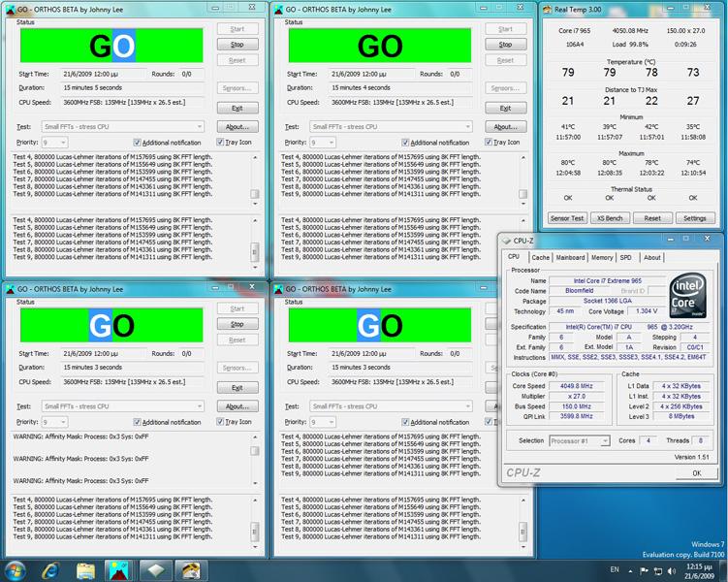Open Test dropdown in upper-left ORTHOS
Viewport: 728px width, 582px height.
click(122, 126)
